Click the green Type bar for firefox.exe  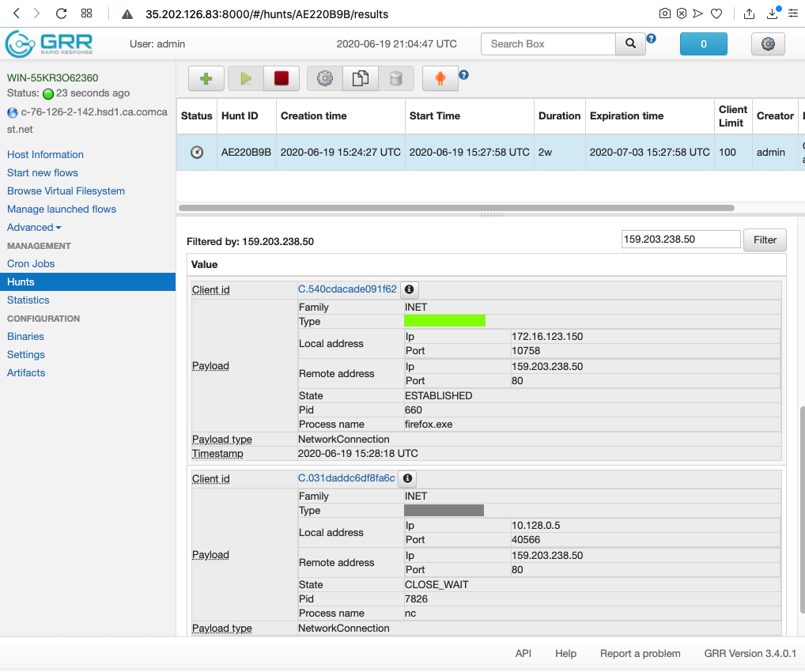point(444,321)
